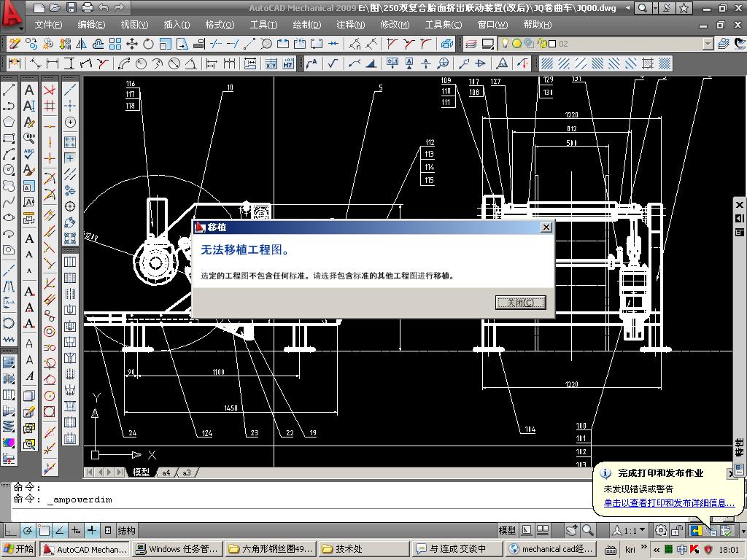
Task: Click the Redo arrow icon
Action: 119,7
